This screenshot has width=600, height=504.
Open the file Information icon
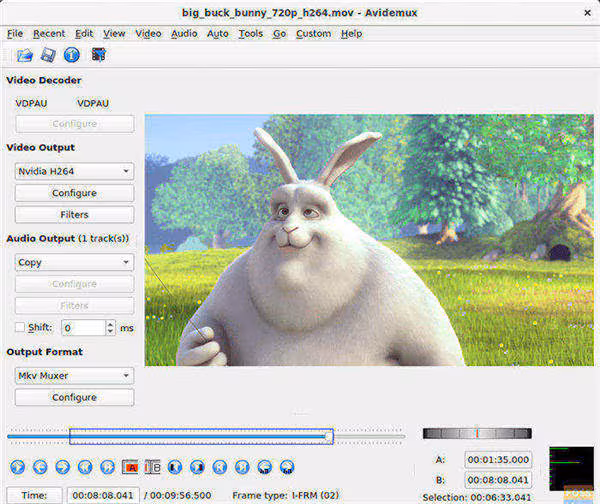tap(72, 55)
